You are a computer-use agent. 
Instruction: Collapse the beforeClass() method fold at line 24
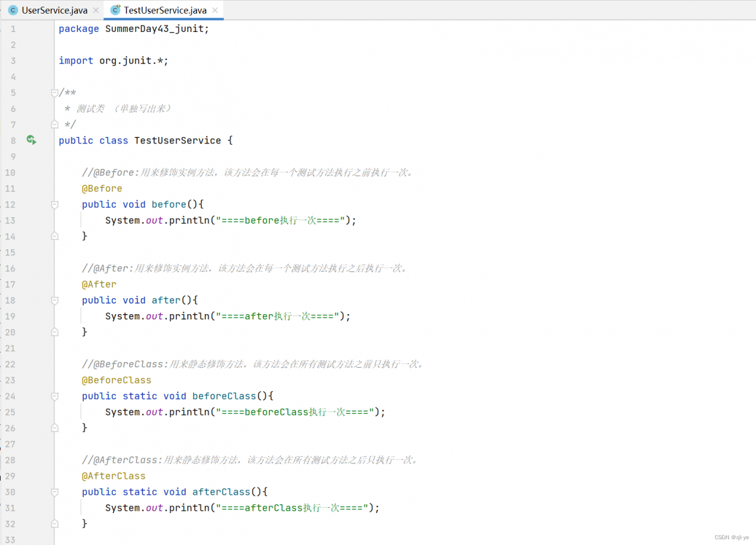point(54,396)
